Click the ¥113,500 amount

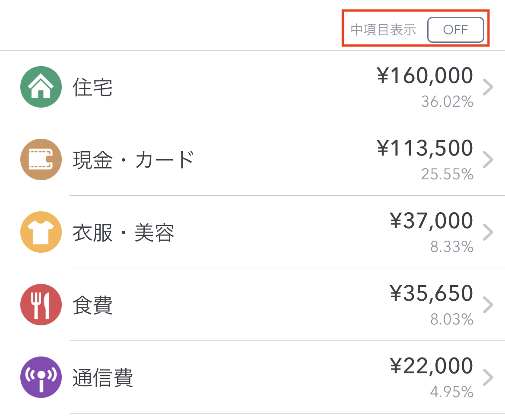(x=425, y=149)
